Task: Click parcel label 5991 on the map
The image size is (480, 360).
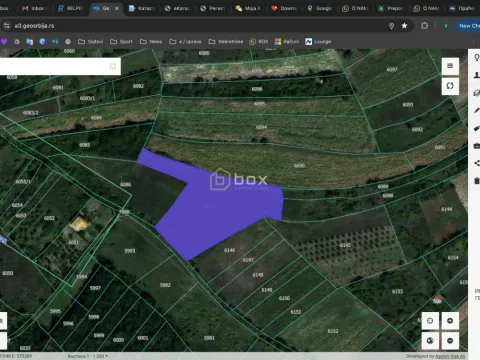Action: coord(209,338)
